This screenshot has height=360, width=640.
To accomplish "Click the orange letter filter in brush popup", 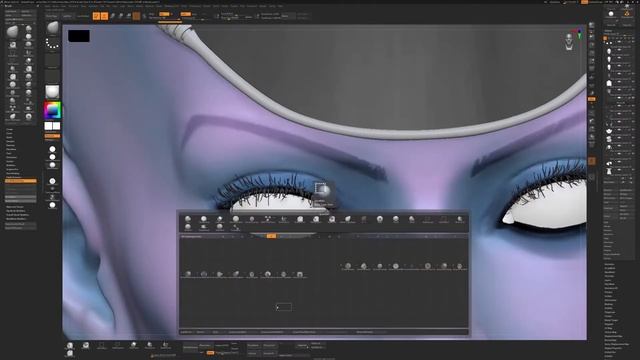I will point(271,236).
